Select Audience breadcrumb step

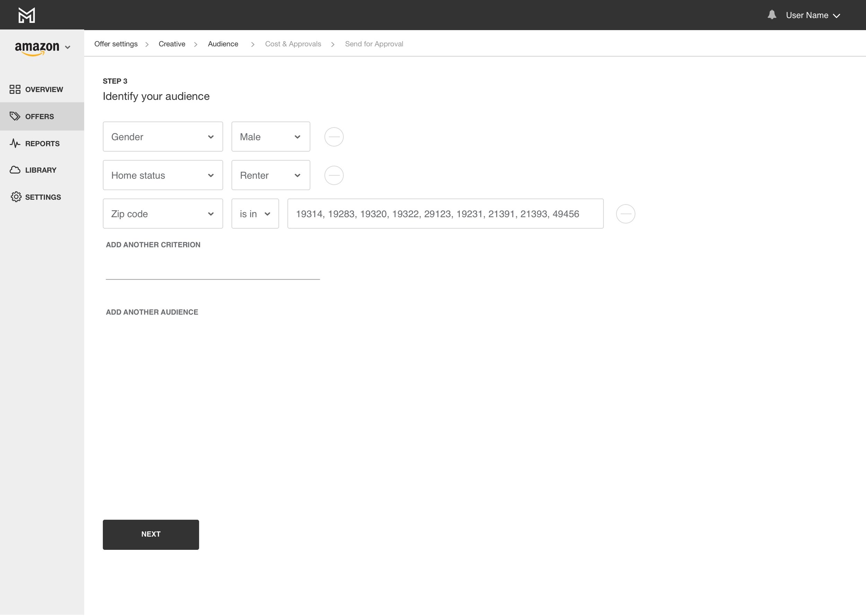223,44
